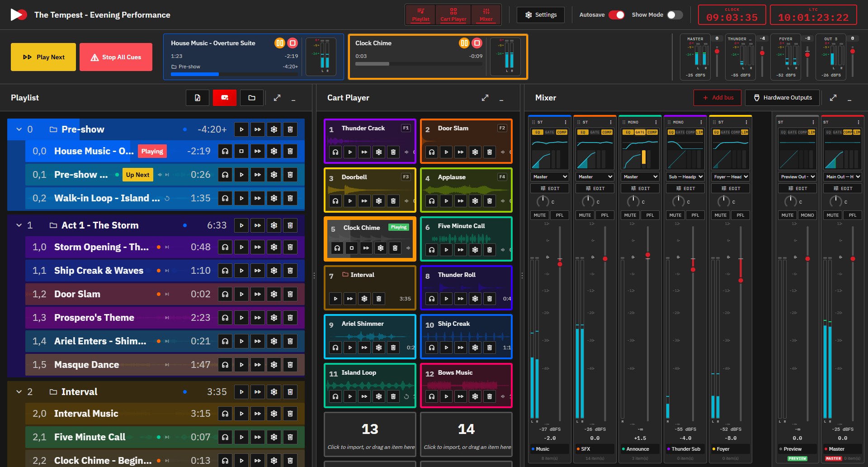868x467 pixels.
Task: Expand the Cart Player panel to fullscreen
Action: pos(485,98)
